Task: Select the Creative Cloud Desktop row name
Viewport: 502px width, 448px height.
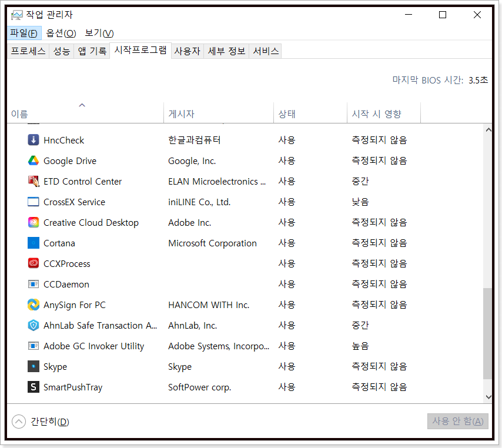Action: click(91, 223)
